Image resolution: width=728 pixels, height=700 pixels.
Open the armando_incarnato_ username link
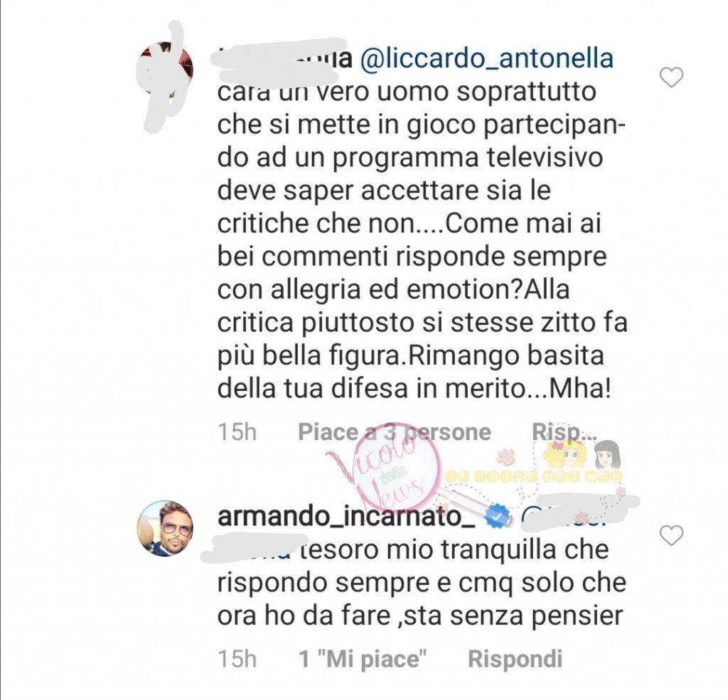(346, 517)
